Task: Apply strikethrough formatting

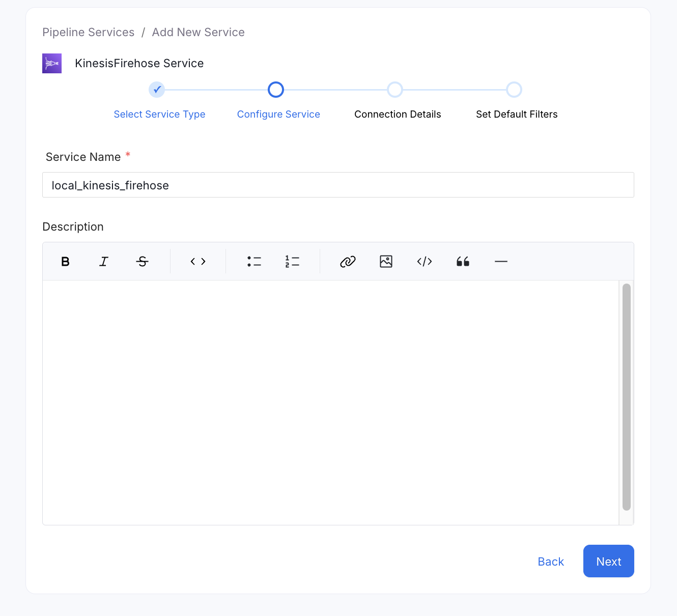Action: click(143, 261)
